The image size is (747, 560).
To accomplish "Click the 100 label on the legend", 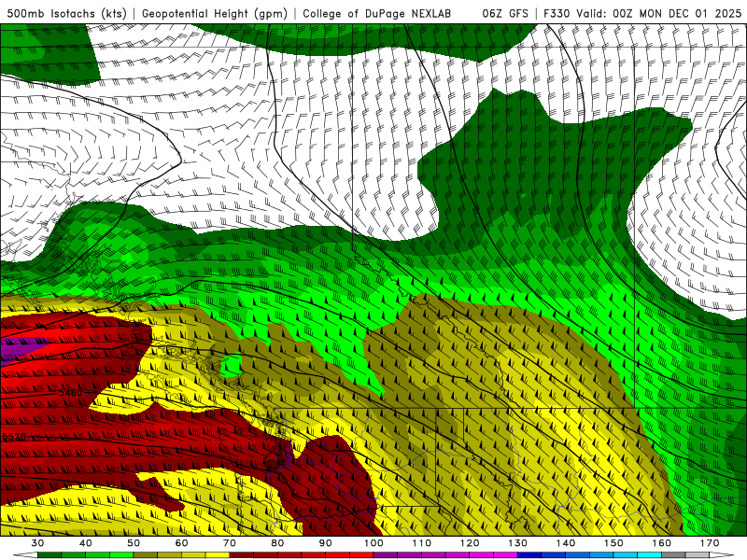I will click(373, 543).
